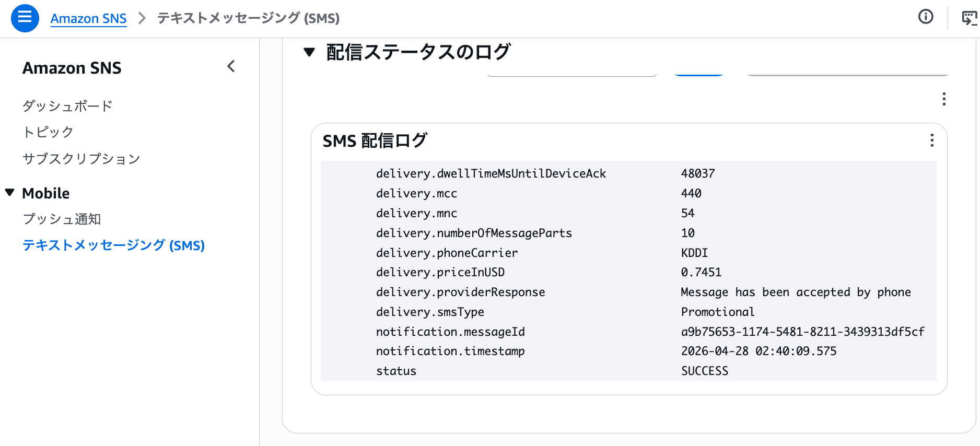Select テキストメッセージング (SMS) in sidebar

[114, 245]
